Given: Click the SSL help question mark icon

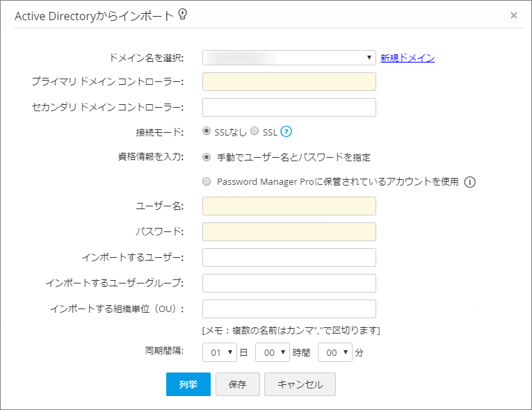Looking at the screenshot, I should (x=286, y=131).
